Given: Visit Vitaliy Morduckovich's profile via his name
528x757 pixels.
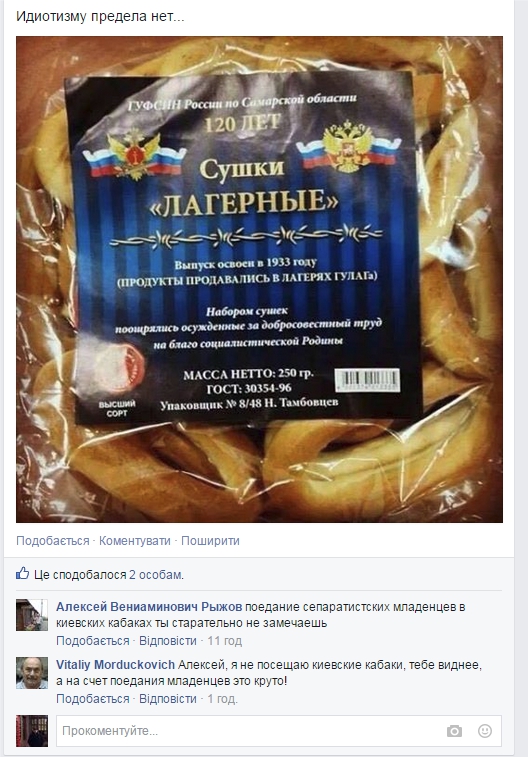Looking at the screenshot, I should click(x=115, y=665).
